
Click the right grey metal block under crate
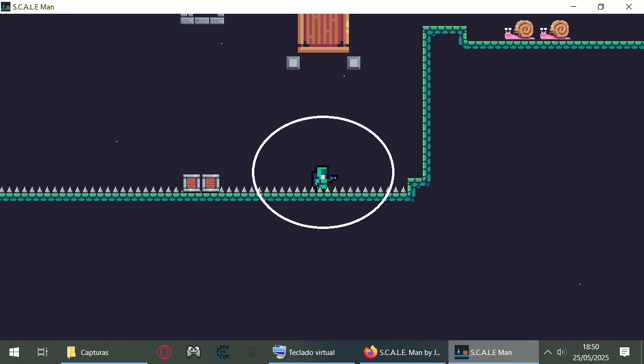(354, 63)
